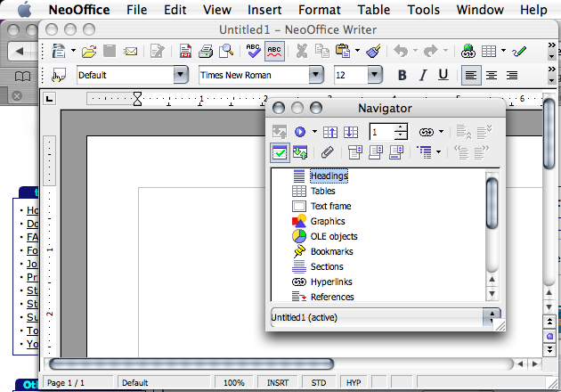Click the Navigator list scrollbar thumb
561x392 pixels.
click(492, 202)
